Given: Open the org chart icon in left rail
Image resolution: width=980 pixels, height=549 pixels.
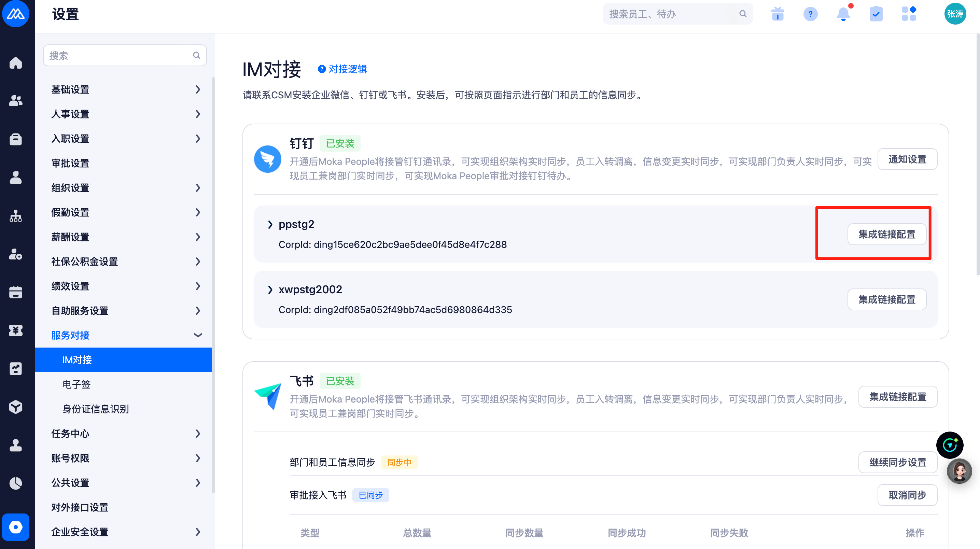Looking at the screenshot, I should 16,216.
